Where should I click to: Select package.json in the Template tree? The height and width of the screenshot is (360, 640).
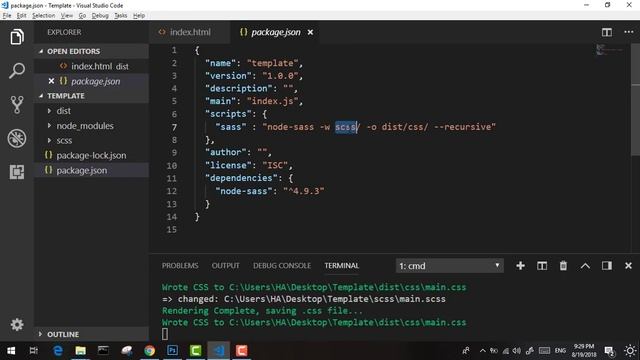[x=91, y=170]
